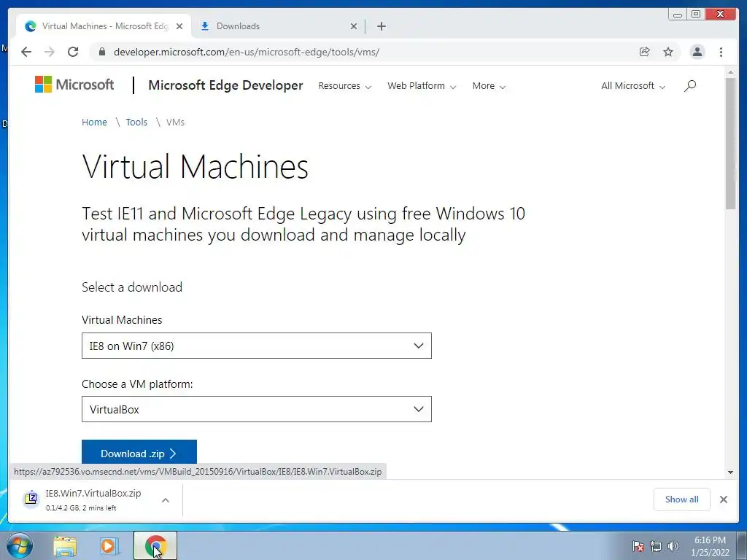Reload the current page
Image resolution: width=747 pixels, height=560 pixels.
click(x=73, y=52)
